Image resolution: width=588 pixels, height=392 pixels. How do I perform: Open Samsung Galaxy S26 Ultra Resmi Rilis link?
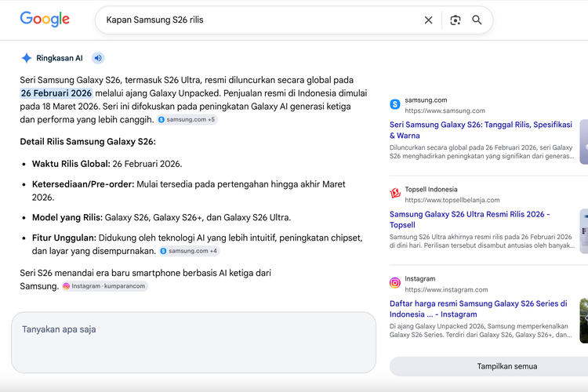[x=470, y=220]
